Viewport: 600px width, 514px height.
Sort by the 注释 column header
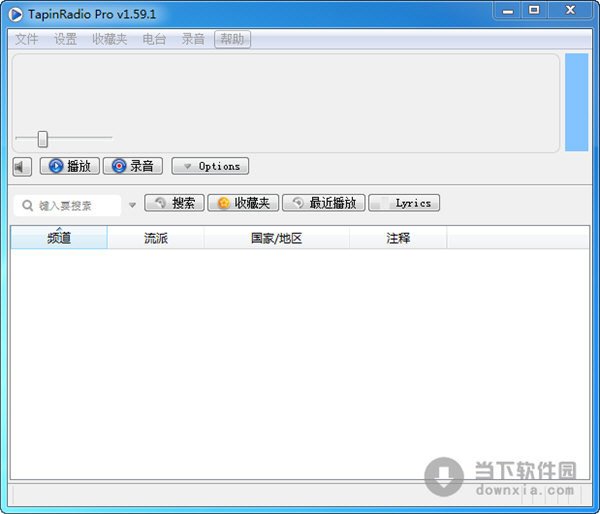pos(398,238)
